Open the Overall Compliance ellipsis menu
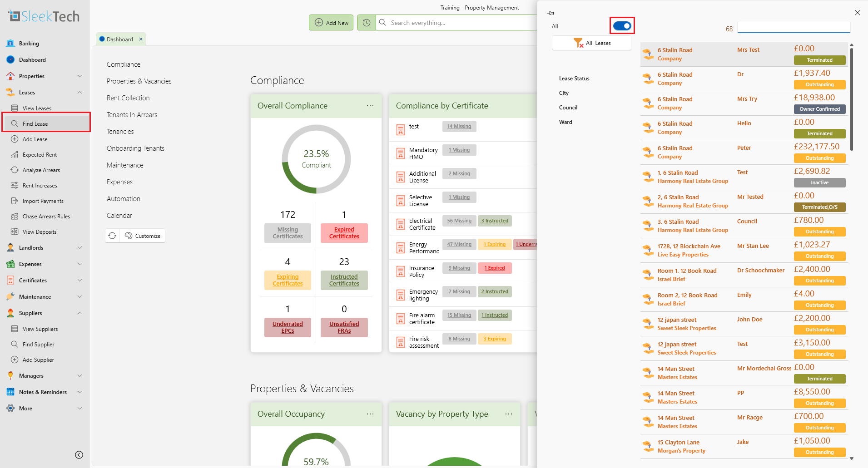Image resolution: width=868 pixels, height=468 pixels. click(370, 106)
